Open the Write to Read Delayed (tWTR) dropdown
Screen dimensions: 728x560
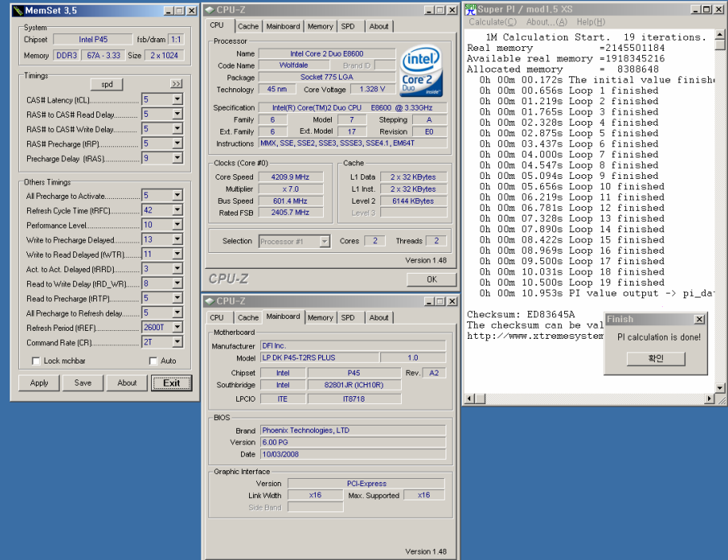coord(177,255)
